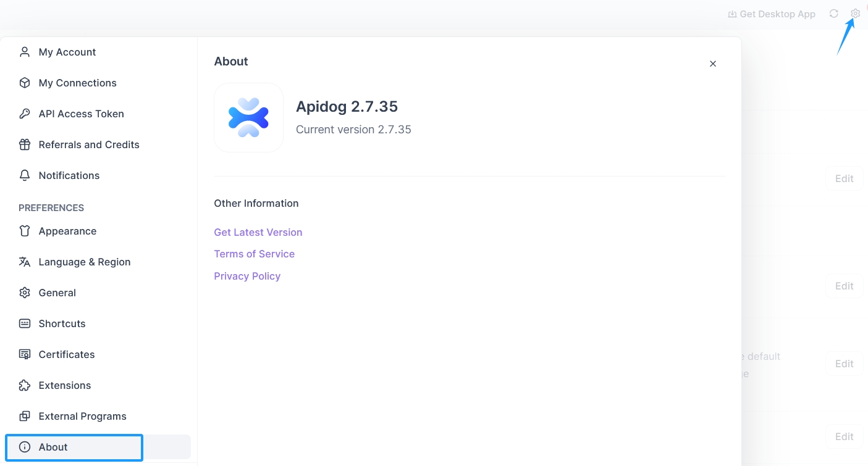The width and height of the screenshot is (868, 466).
Task: Click the gift icon beside Referrals and Credits
Action: pos(25,144)
